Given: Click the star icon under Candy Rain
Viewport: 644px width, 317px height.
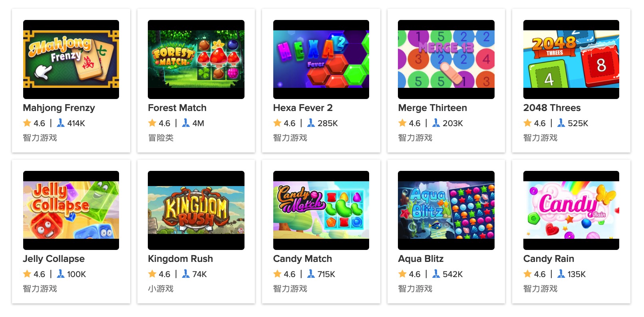Looking at the screenshot, I should click(527, 274).
